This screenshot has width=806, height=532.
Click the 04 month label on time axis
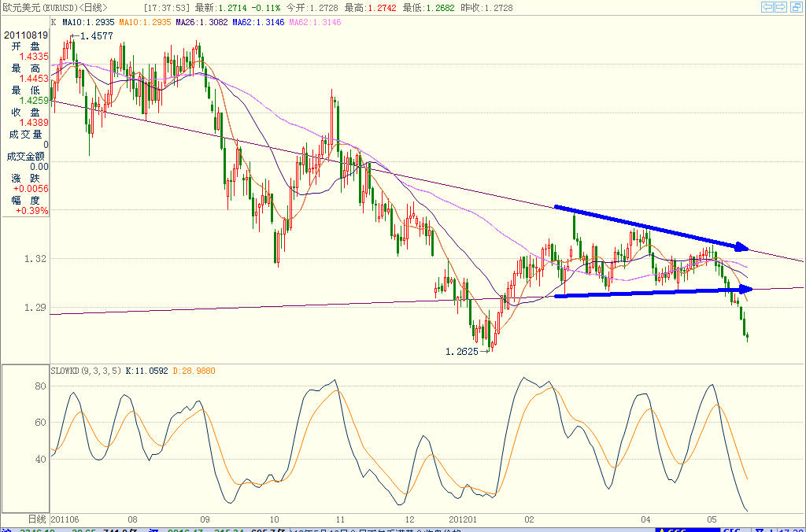[645, 519]
